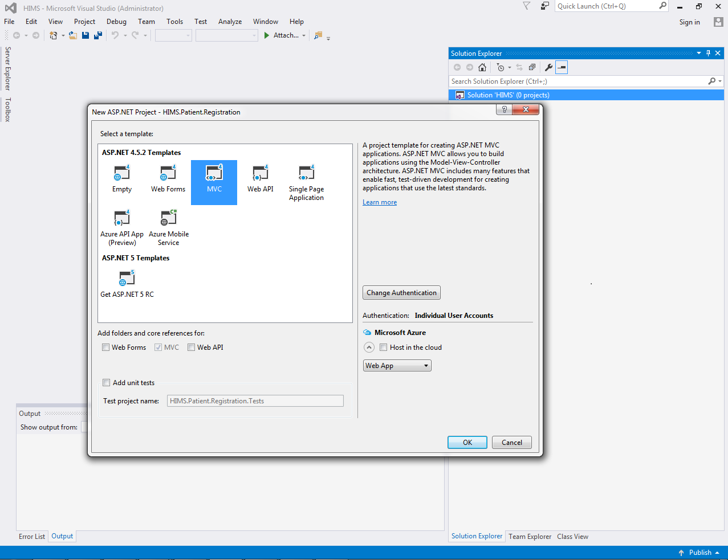The image size is (728, 560).
Task: Open the File menu
Action: 9,22
